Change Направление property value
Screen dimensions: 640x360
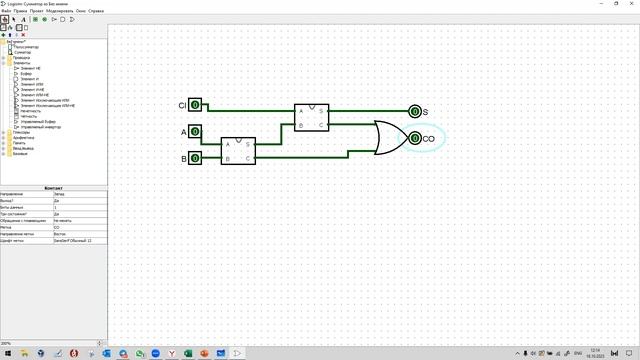80,194
